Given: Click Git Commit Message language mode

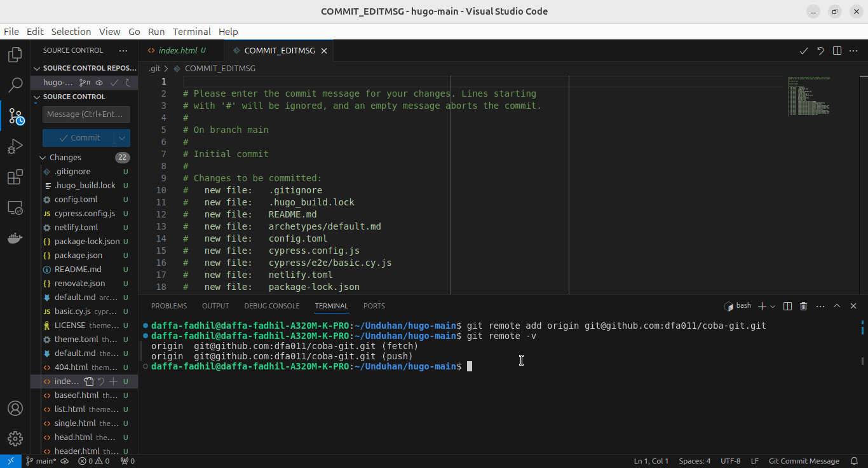Looking at the screenshot, I should (x=804, y=461).
